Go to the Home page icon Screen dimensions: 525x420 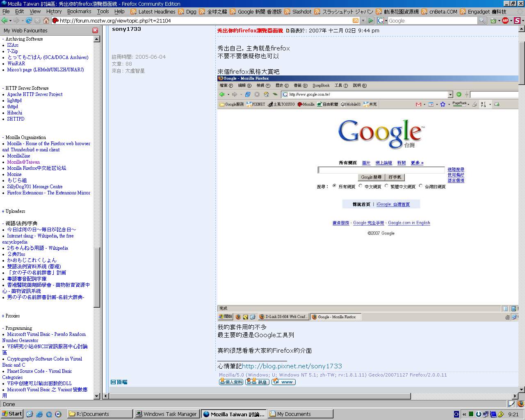46,21
